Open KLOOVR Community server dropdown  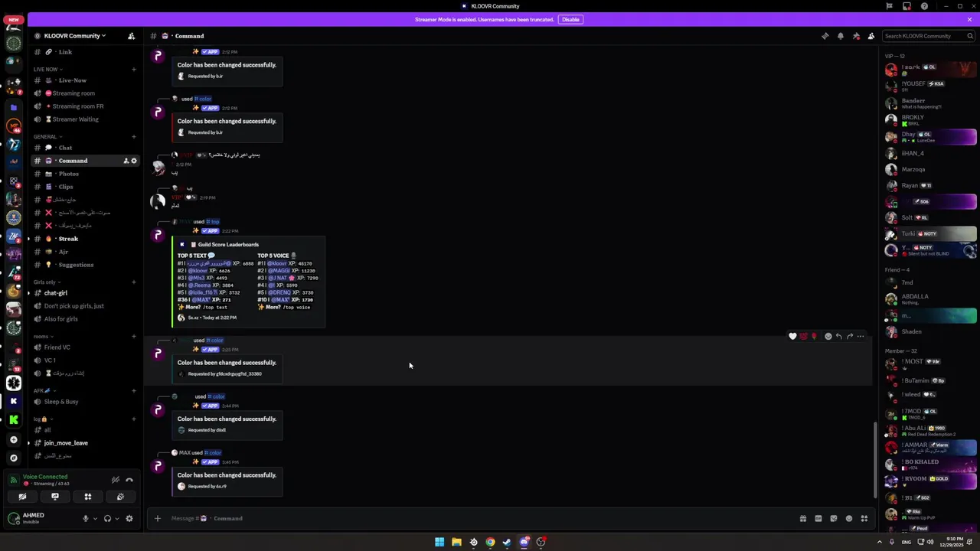(x=74, y=36)
